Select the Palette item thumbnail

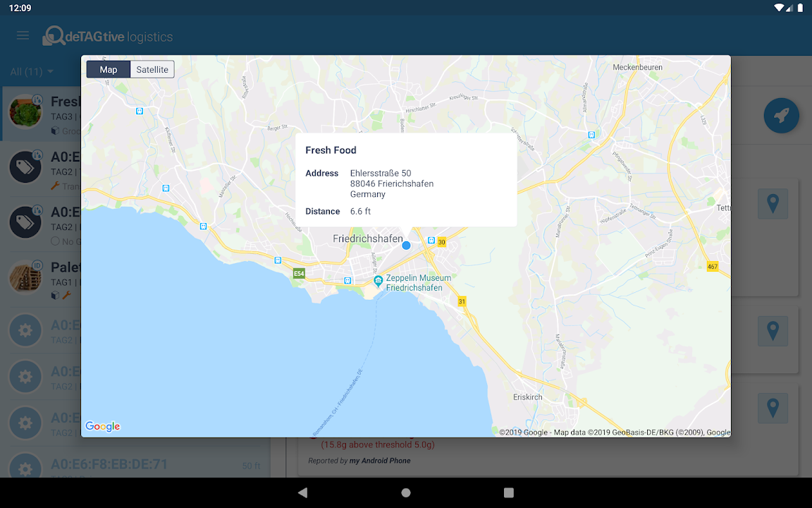25,277
